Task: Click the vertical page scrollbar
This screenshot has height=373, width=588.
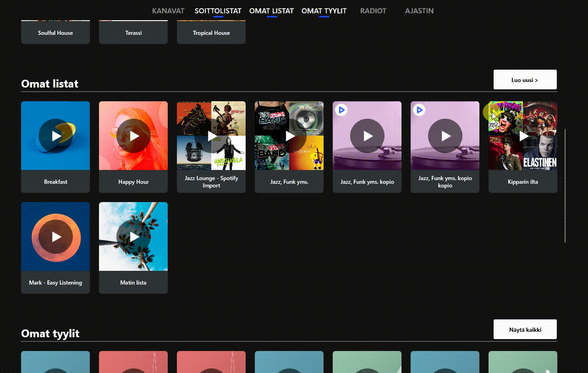Action: pos(565,186)
